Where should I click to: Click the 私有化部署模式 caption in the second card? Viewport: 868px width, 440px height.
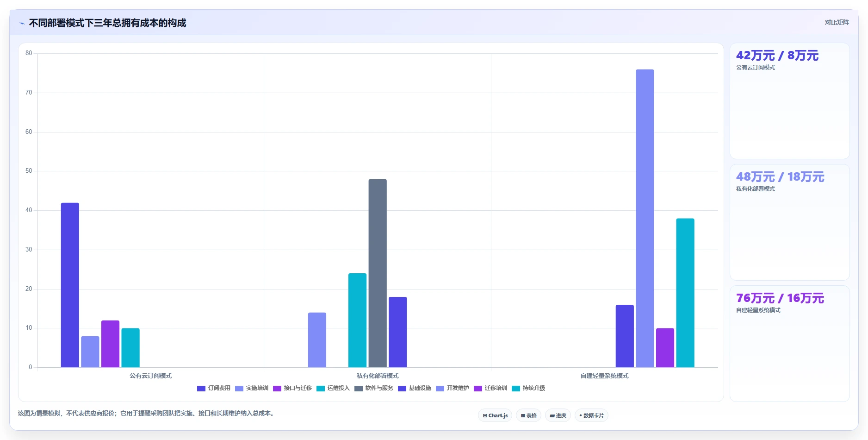tap(756, 189)
